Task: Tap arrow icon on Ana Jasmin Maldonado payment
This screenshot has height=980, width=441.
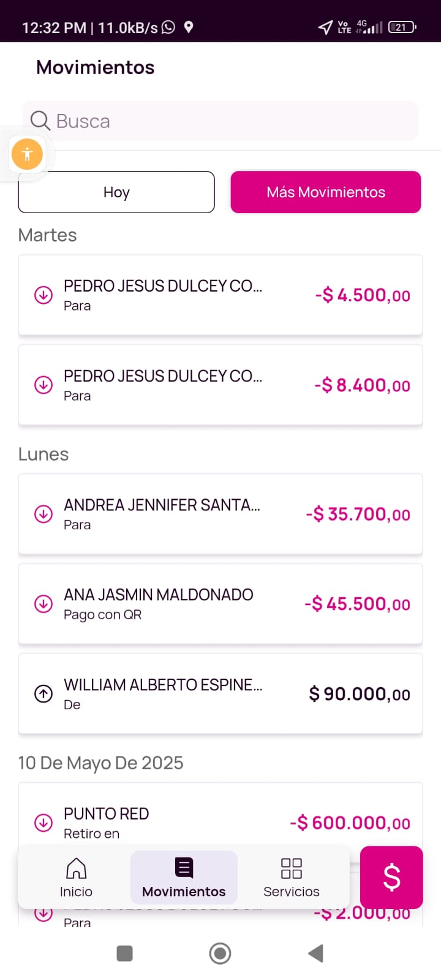Action: pyautogui.click(x=43, y=604)
